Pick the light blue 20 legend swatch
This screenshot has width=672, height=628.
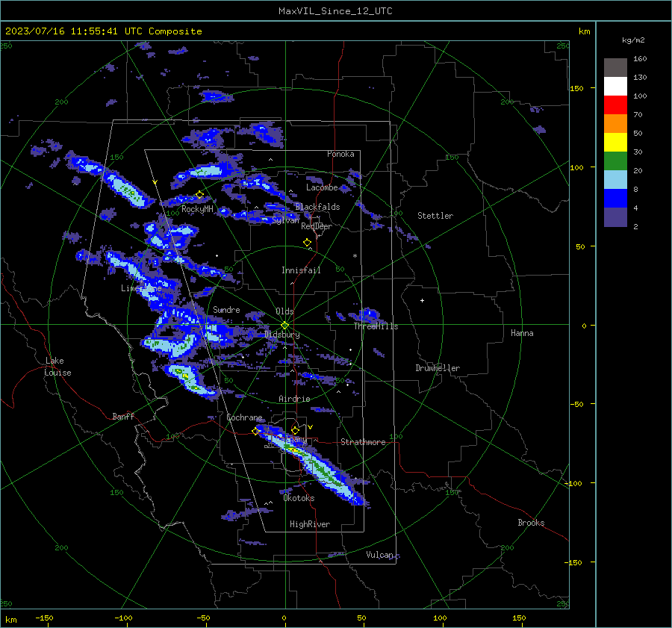coord(615,180)
